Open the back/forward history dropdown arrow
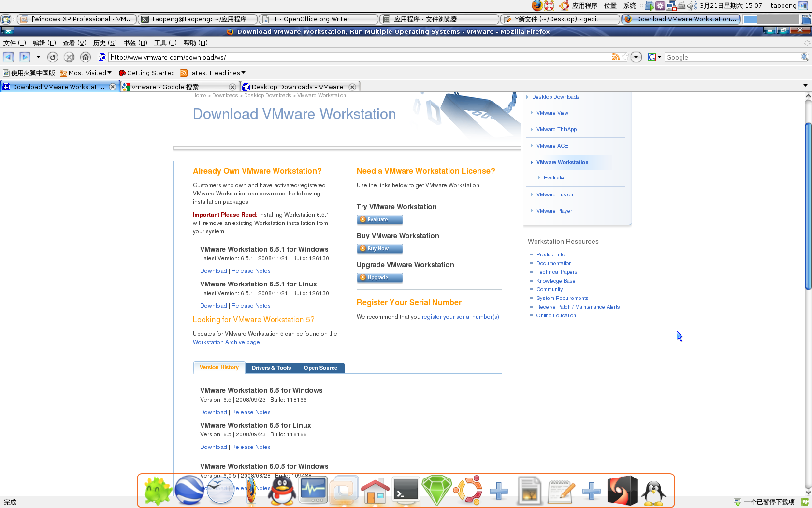812x508 pixels. pos(38,57)
